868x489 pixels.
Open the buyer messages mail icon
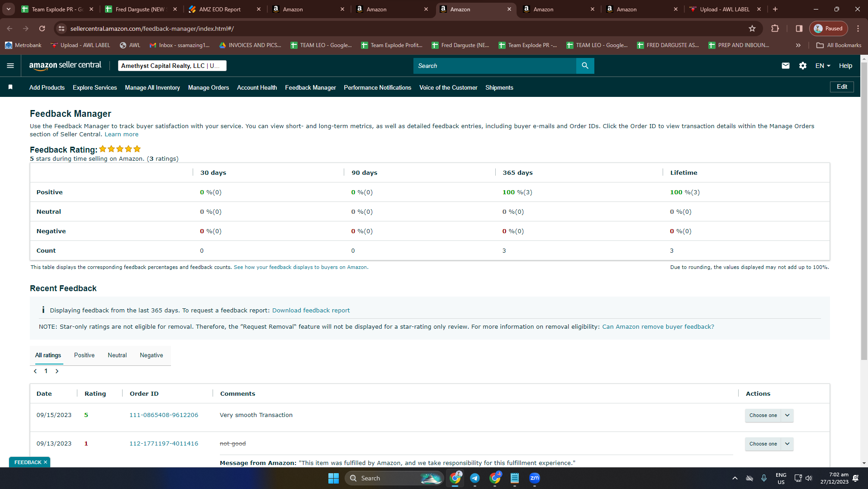tap(785, 66)
